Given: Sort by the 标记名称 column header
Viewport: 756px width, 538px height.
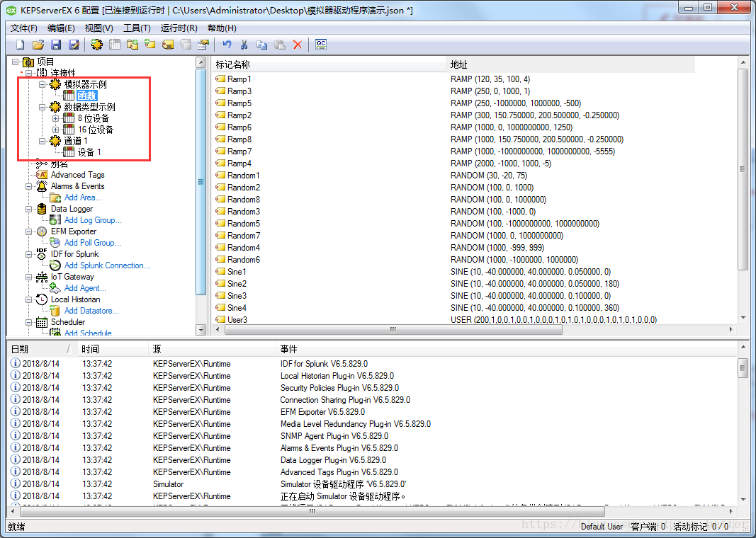Looking at the screenshot, I should (x=329, y=64).
